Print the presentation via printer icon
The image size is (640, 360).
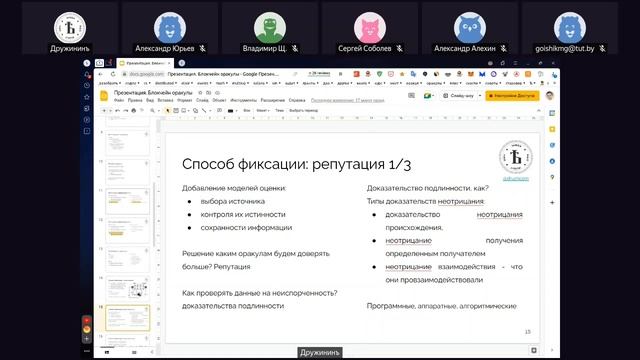[133, 111]
